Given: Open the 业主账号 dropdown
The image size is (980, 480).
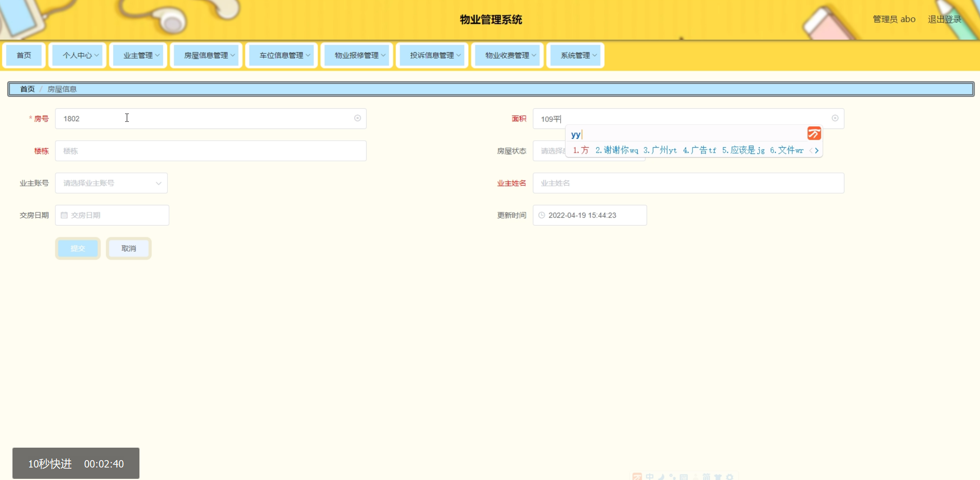Looking at the screenshot, I should [x=111, y=183].
